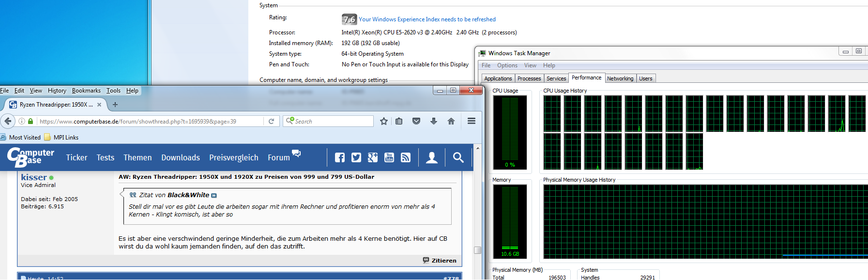Screen dimensions: 868x280
Task: Click the Forum speech bubble icon
Action: [x=296, y=153]
